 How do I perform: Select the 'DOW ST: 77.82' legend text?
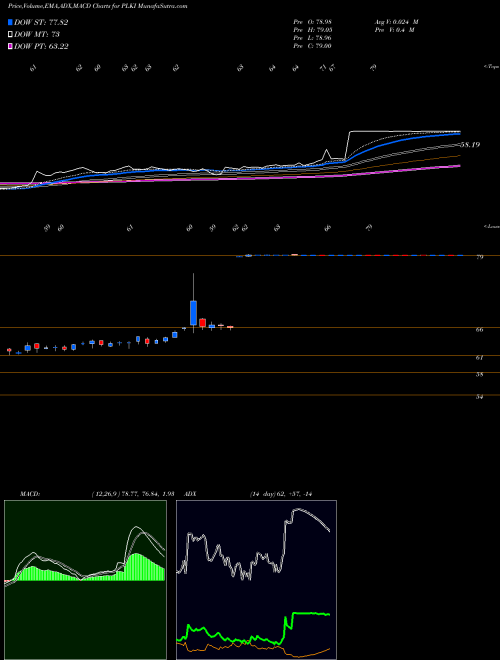41,22
